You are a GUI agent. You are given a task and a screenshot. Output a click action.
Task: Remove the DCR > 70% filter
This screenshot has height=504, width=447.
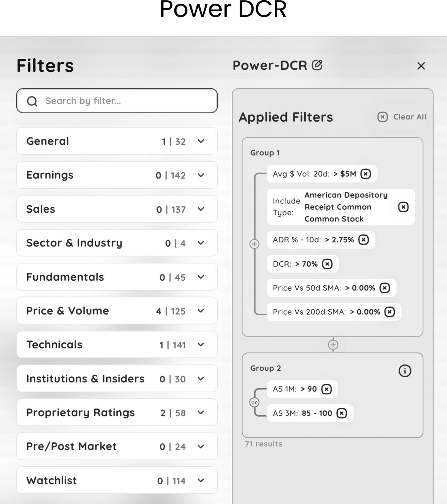pos(327,264)
